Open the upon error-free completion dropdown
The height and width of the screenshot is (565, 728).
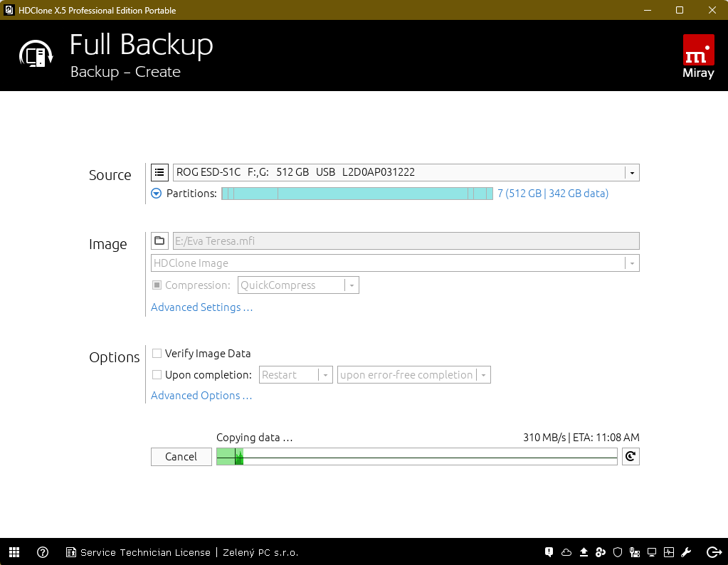(x=413, y=375)
